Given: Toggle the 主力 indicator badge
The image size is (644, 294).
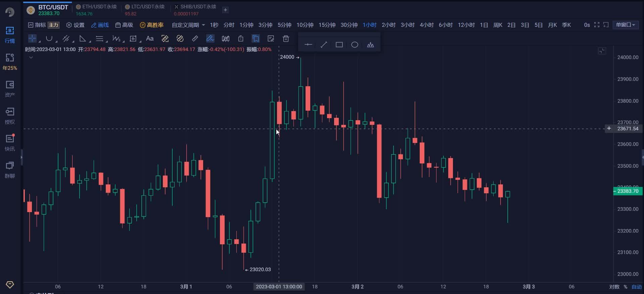Looking at the screenshot, I should (x=53, y=25).
